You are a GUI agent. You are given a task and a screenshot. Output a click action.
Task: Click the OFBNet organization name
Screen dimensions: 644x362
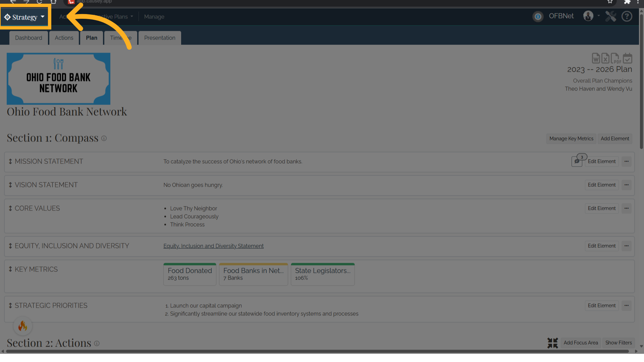[561, 16]
